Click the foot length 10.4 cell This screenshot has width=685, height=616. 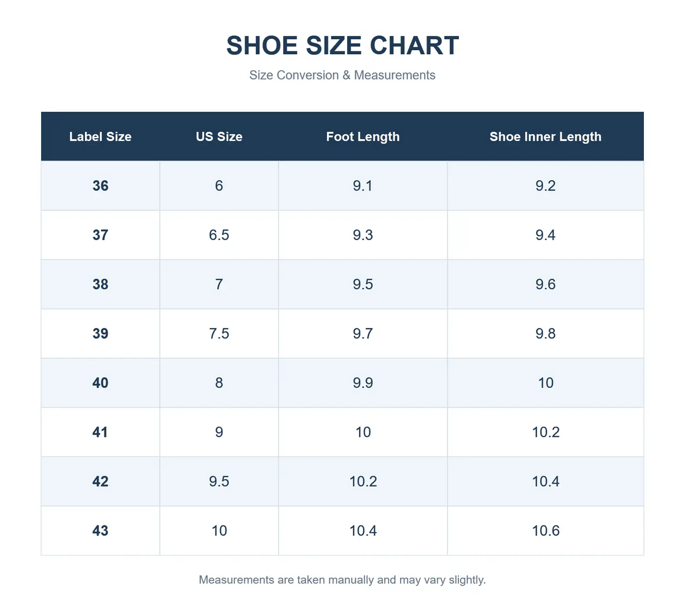(x=363, y=530)
